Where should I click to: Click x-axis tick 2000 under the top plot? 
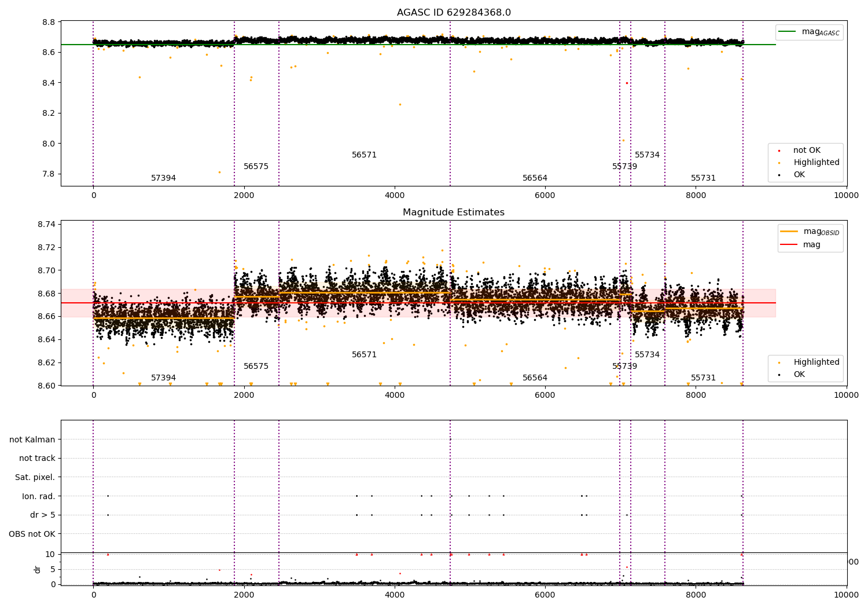244,196
